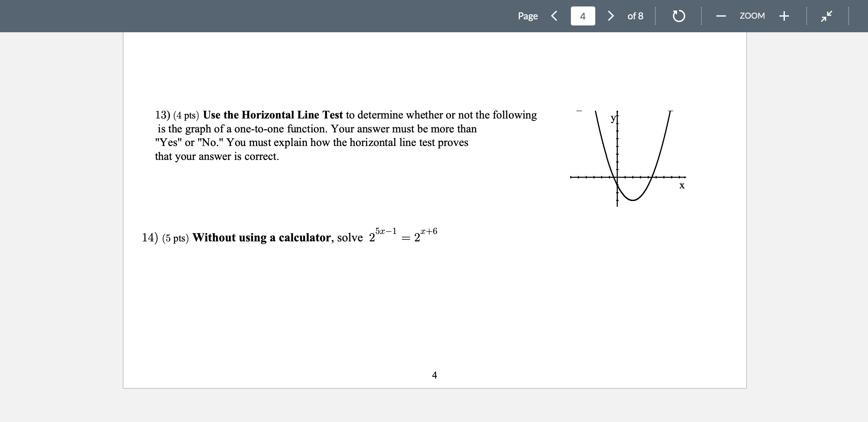
Task: Click the ZOOM label in the toolbar
Action: click(752, 16)
